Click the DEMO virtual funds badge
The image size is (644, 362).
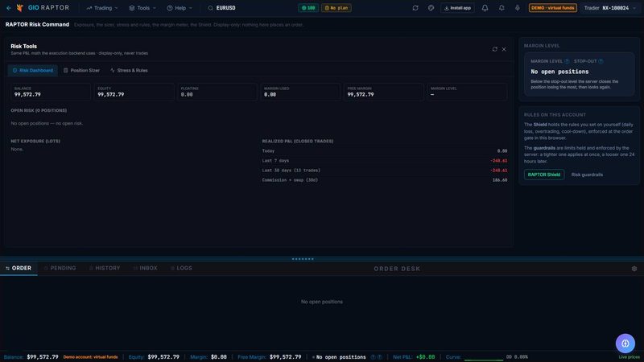pyautogui.click(x=552, y=8)
